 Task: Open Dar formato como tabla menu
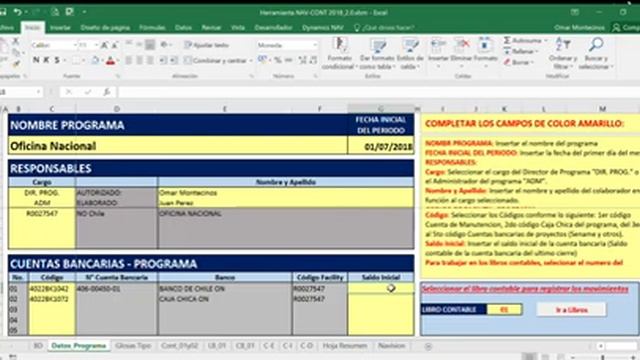[377, 53]
